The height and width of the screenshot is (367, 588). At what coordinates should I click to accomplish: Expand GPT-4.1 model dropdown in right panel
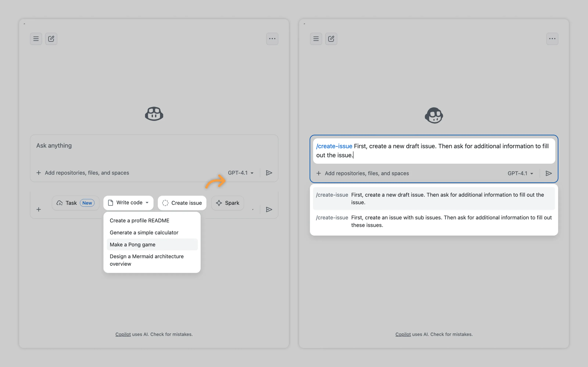(x=520, y=173)
